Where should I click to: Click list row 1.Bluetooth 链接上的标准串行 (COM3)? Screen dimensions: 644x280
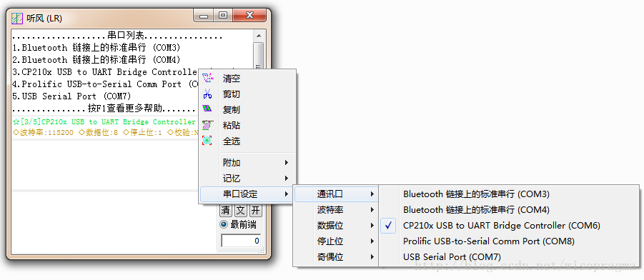96,48
